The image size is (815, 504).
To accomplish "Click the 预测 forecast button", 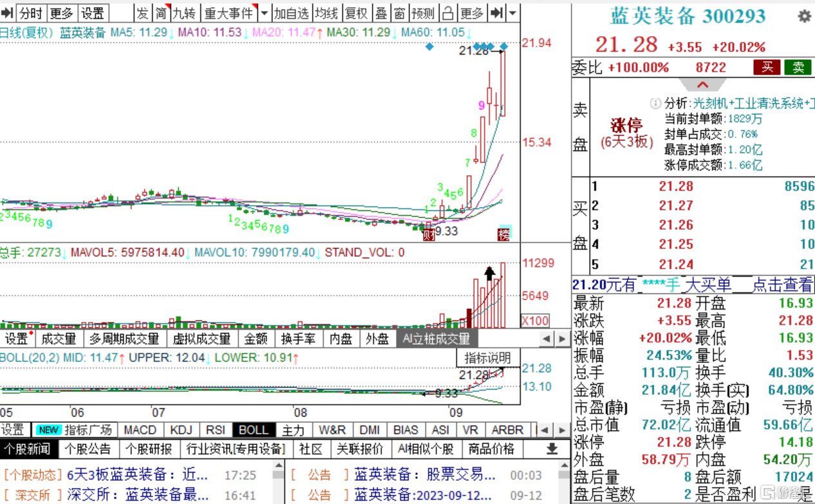I will 422,12.
